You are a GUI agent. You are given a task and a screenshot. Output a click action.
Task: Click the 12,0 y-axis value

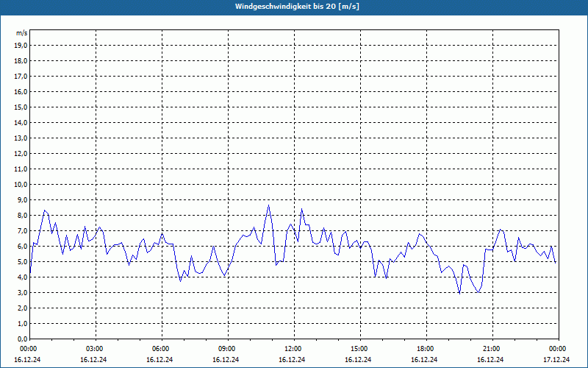click(21, 154)
